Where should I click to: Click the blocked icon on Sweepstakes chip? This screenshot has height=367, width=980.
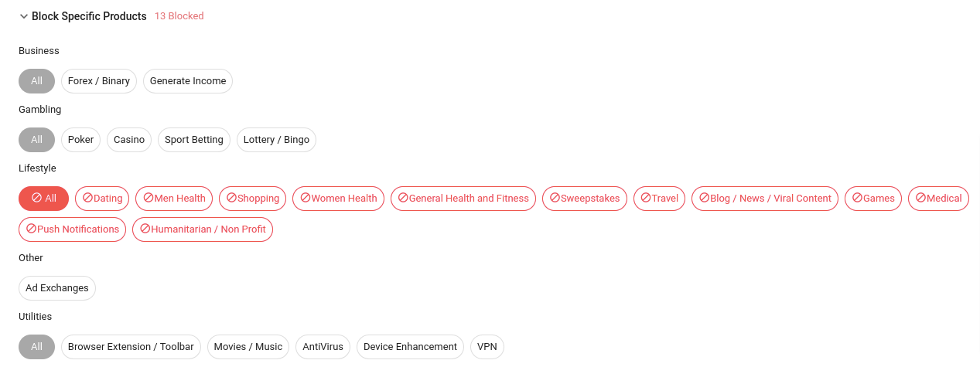pyautogui.click(x=555, y=198)
